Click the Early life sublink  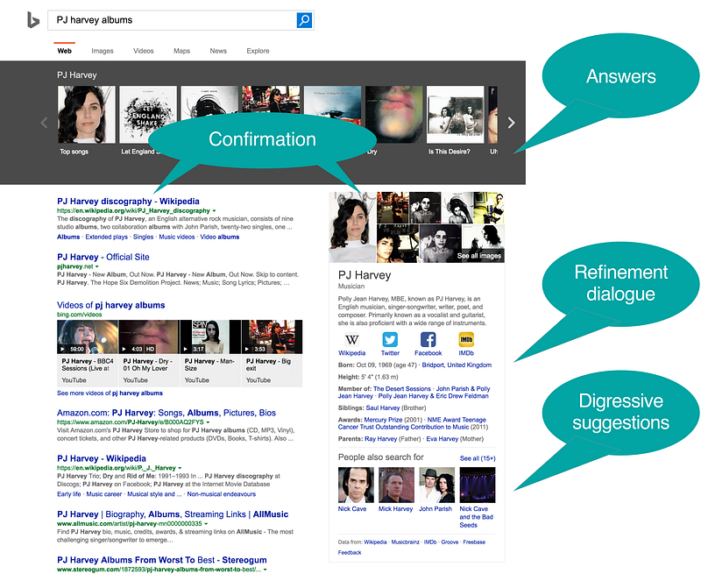point(69,494)
